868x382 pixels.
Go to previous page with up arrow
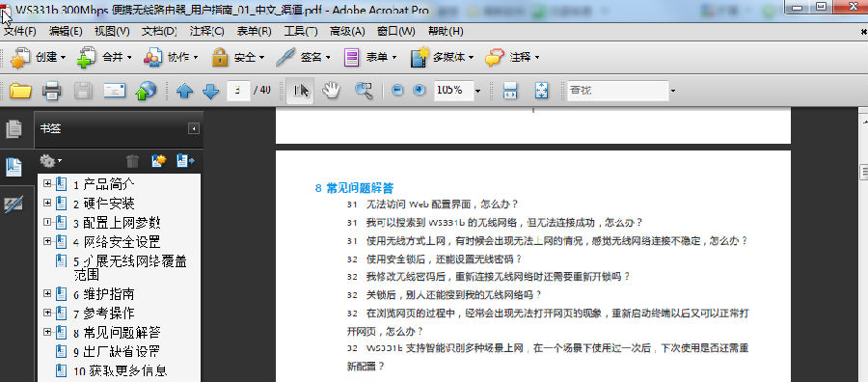point(184,91)
